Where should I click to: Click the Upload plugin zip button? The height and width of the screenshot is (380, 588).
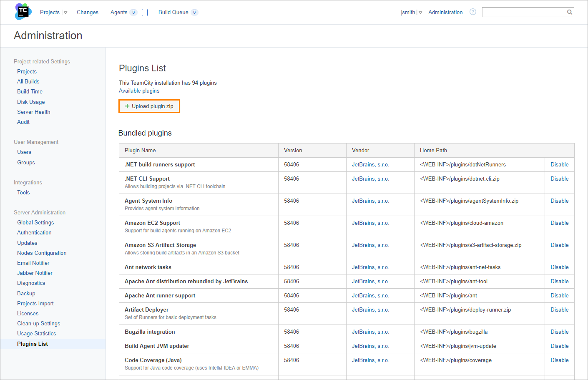(149, 106)
